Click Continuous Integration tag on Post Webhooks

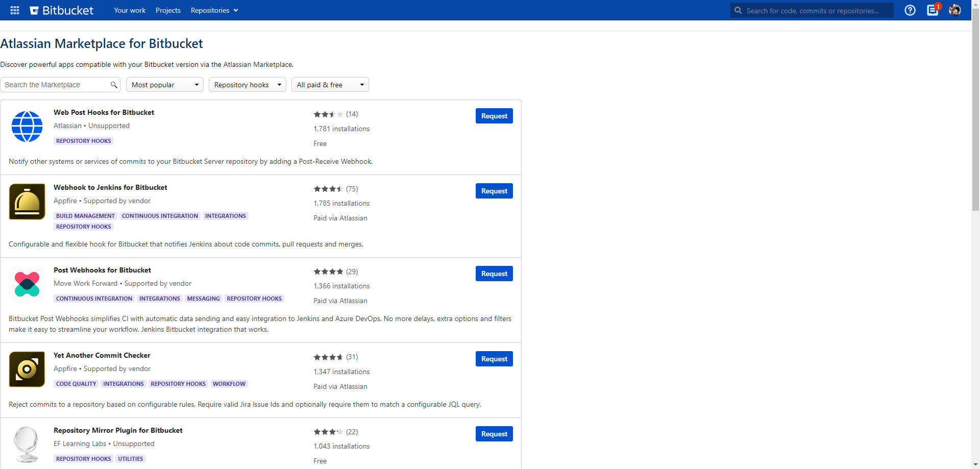94,299
